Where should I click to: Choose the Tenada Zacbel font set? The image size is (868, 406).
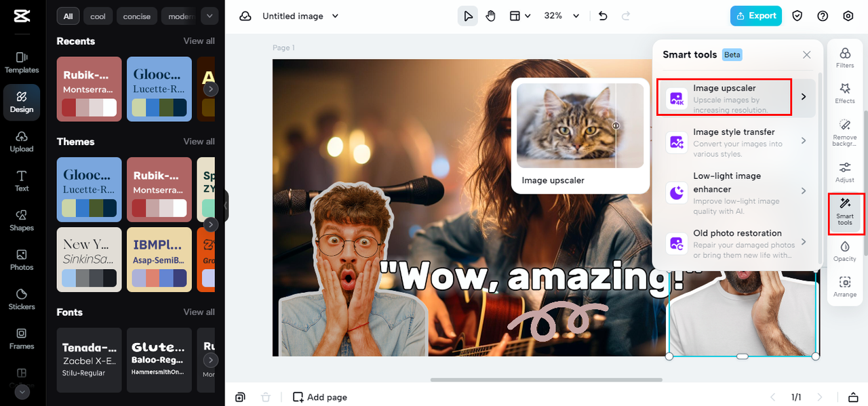point(90,360)
